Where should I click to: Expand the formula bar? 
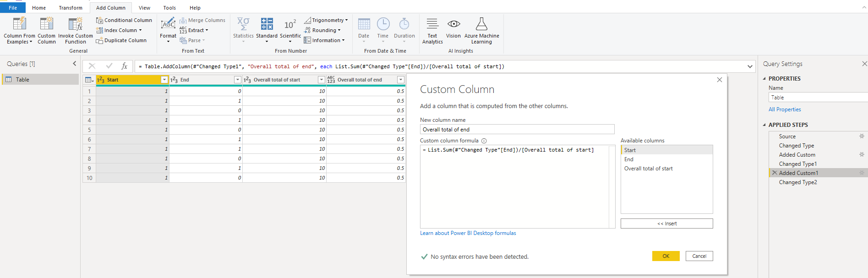pos(750,66)
